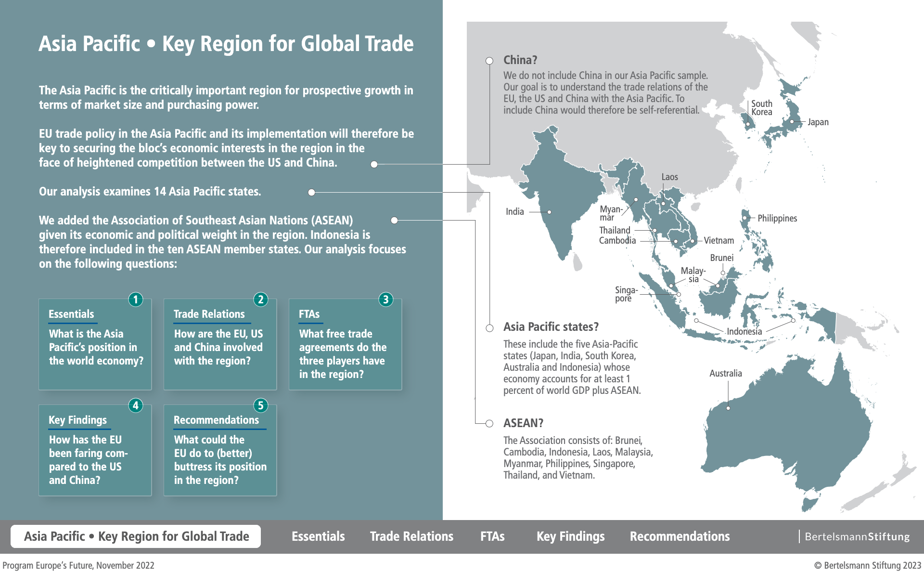924x573 pixels.
Task: Click the India map marker dot
Action: coord(549,212)
